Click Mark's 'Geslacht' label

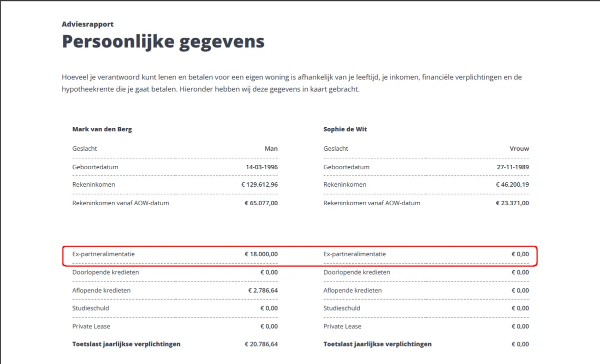pos(85,148)
